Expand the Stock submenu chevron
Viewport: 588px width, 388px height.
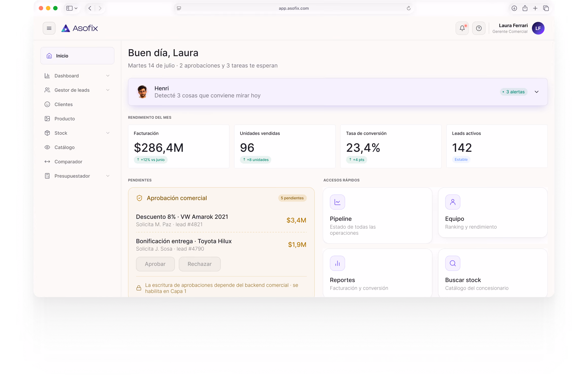tap(108, 133)
